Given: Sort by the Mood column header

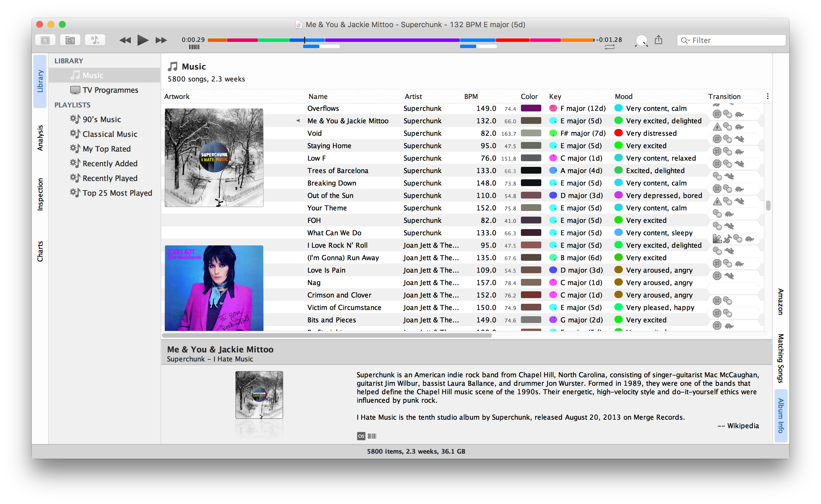Looking at the screenshot, I should [623, 97].
